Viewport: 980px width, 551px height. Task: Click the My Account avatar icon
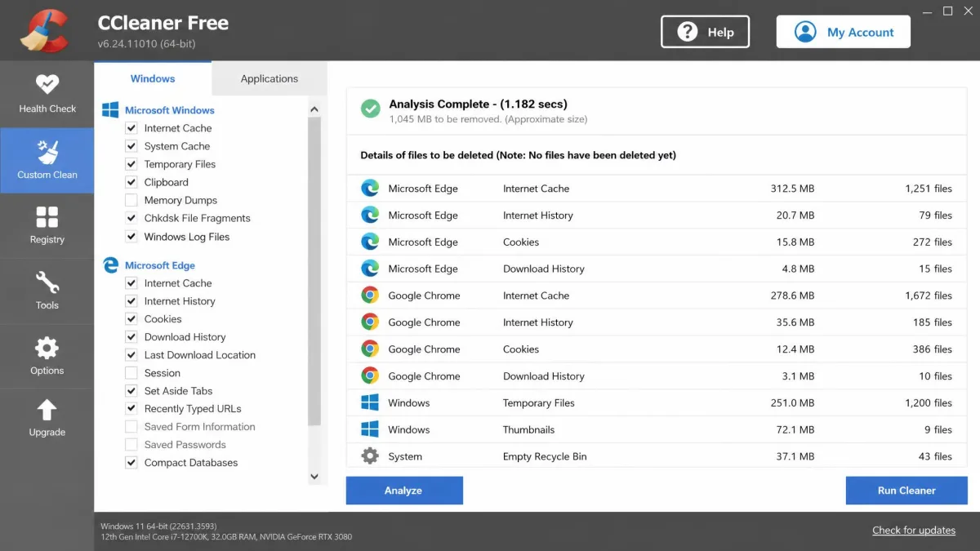tap(805, 32)
